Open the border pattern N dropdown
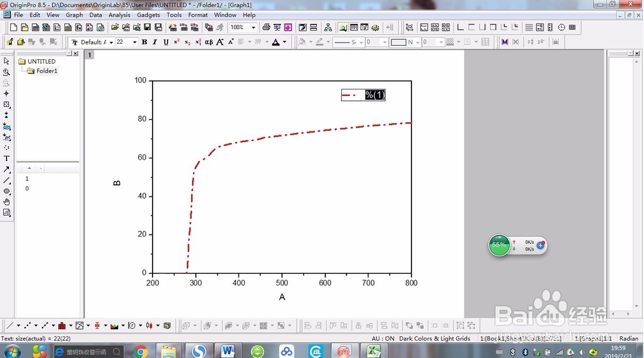The width and height of the screenshot is (644, 358). 418,42
